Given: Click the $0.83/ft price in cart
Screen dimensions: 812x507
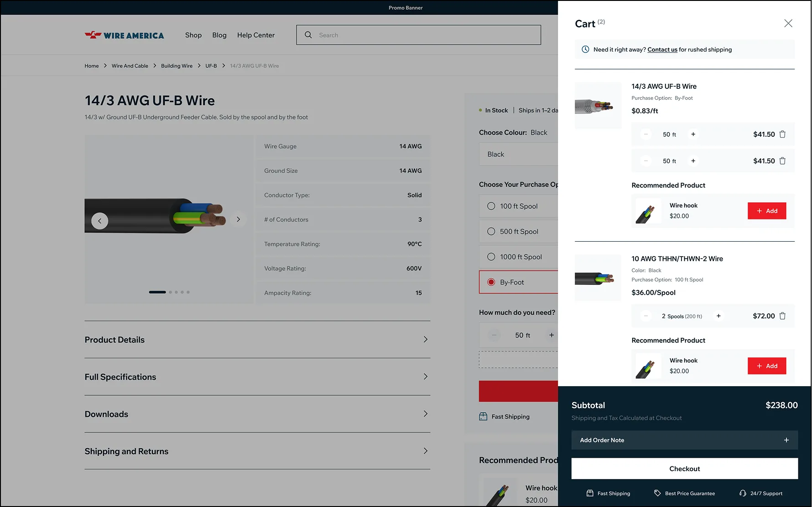Looking at the screenshot, I should pyautogui.click(x=645, y=111).
